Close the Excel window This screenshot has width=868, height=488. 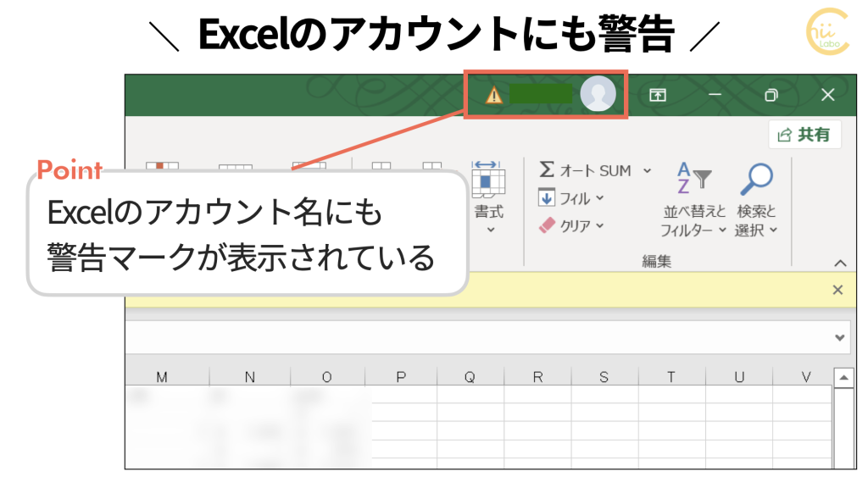827,95
